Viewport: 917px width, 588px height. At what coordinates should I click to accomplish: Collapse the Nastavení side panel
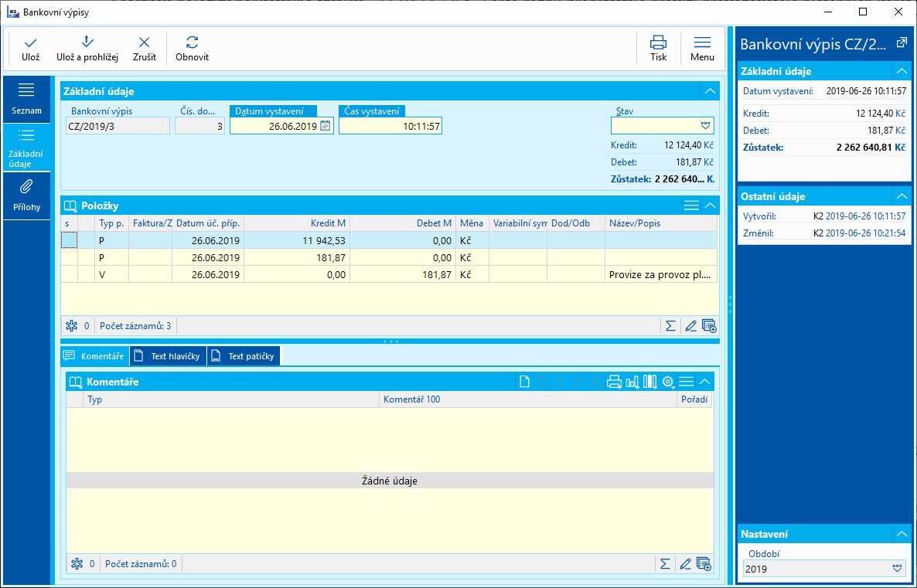[x=901, y=534]
